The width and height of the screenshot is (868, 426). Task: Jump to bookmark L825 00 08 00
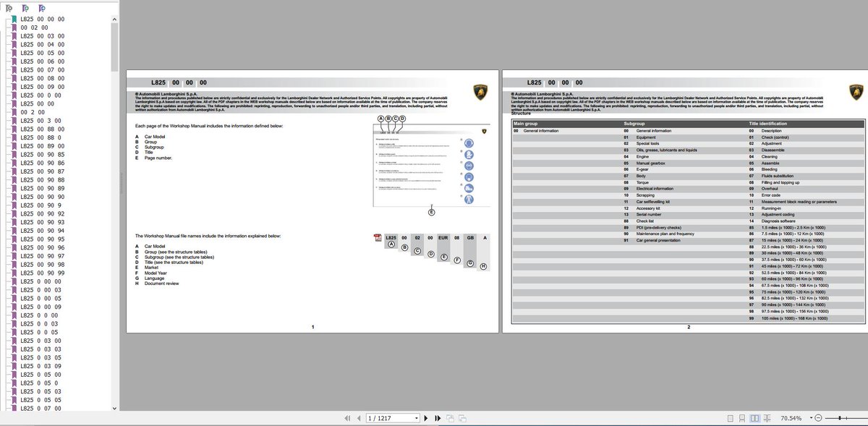pos(42,78)
